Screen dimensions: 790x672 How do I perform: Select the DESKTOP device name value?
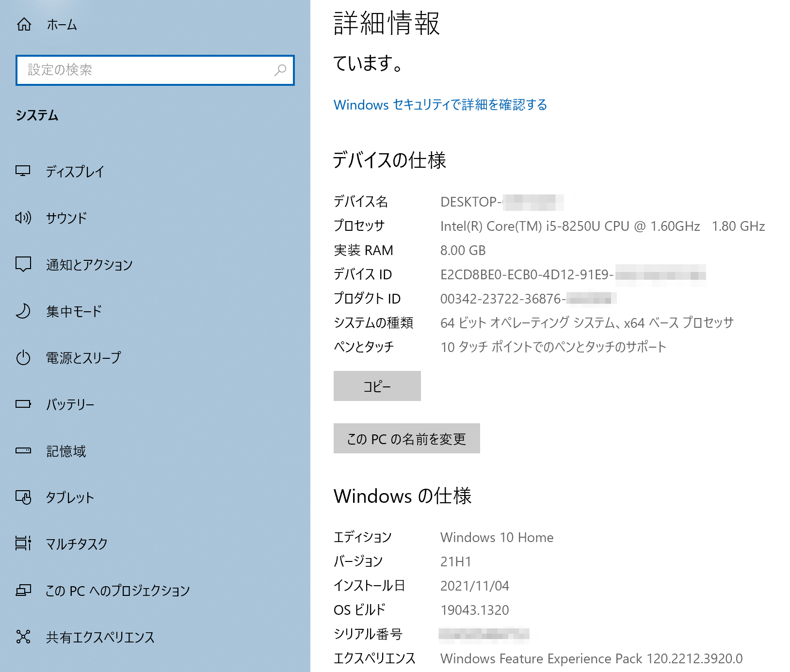(x=502, y=202)
